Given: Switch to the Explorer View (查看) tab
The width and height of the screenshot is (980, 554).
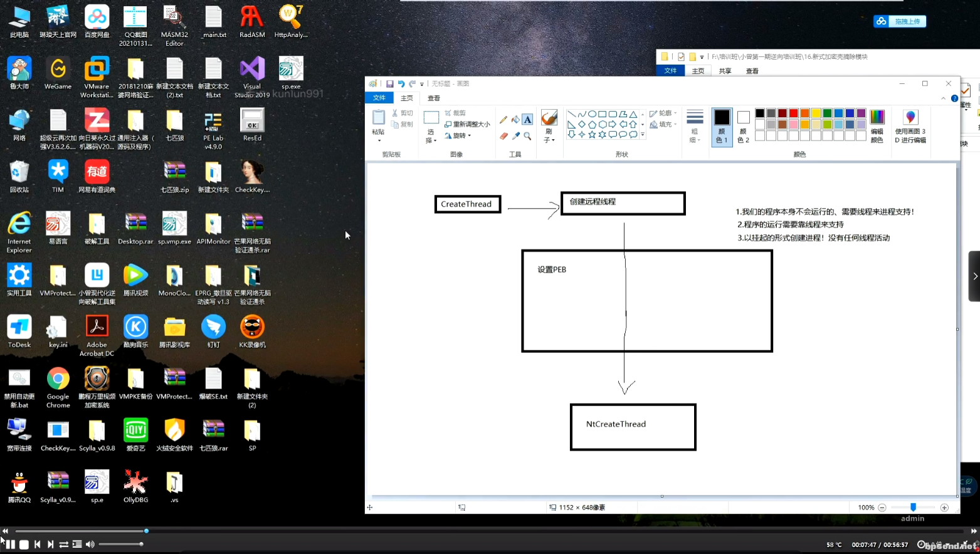Looking at the screenshot, I should [x=752, y=71].
